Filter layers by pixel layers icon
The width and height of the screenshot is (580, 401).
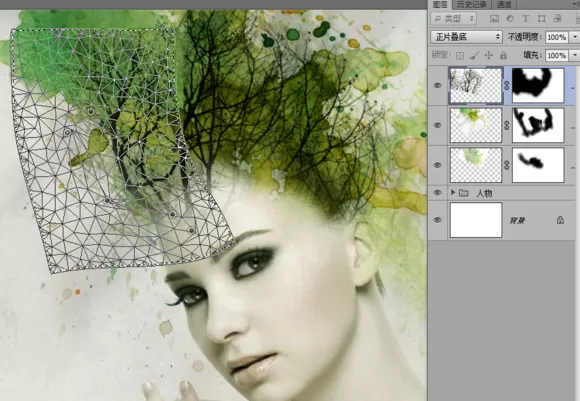494,18
